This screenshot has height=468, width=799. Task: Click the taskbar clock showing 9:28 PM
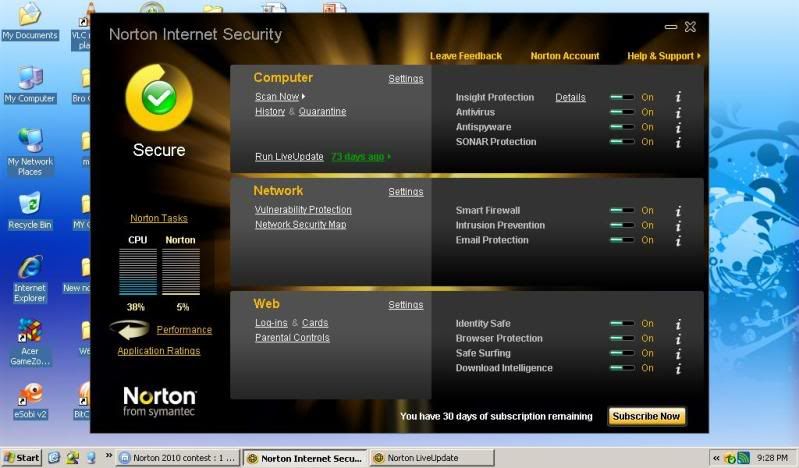click(772, 458)
